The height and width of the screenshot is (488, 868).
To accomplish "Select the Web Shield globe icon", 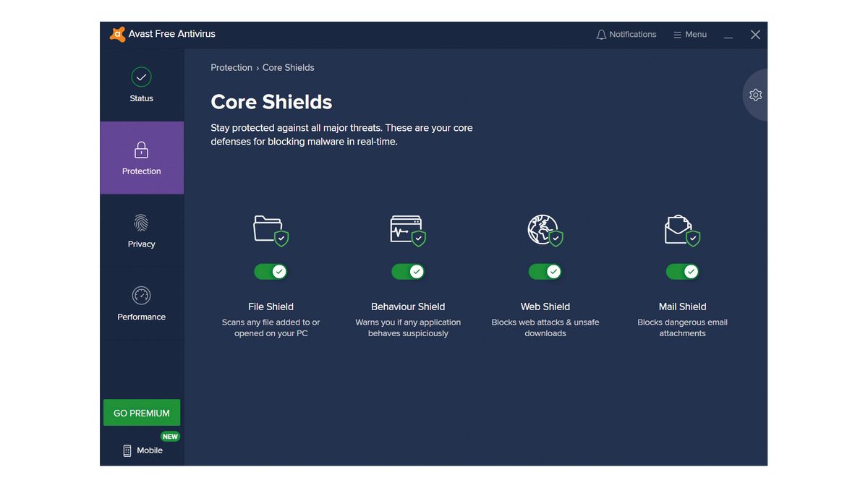I will click(x=545, y=229).
